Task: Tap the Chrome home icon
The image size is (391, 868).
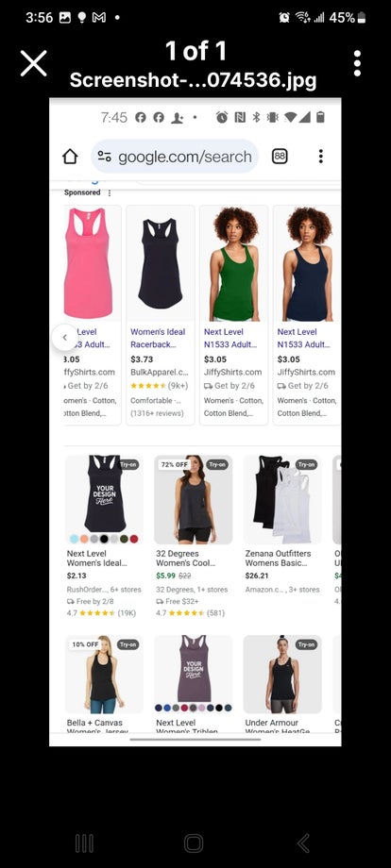Action: click(70, 157)
